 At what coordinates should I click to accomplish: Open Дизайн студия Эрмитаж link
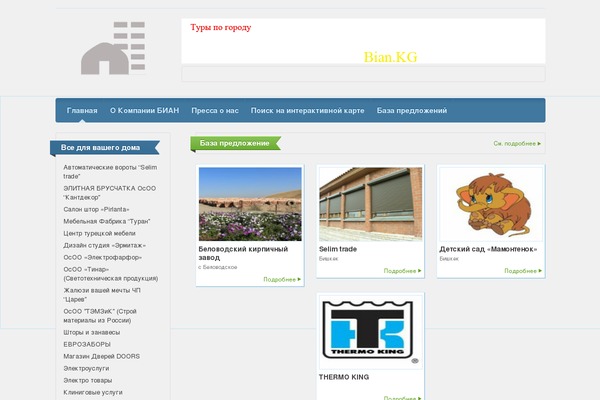pyautogui.click(x=104, y=245)
